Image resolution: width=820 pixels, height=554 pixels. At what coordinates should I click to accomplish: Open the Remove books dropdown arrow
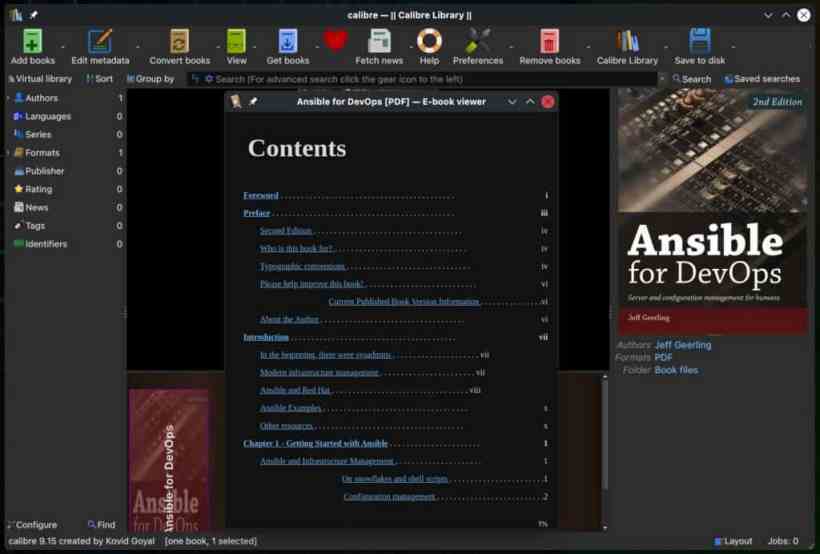pyautogui.click(x=588, y=47)
